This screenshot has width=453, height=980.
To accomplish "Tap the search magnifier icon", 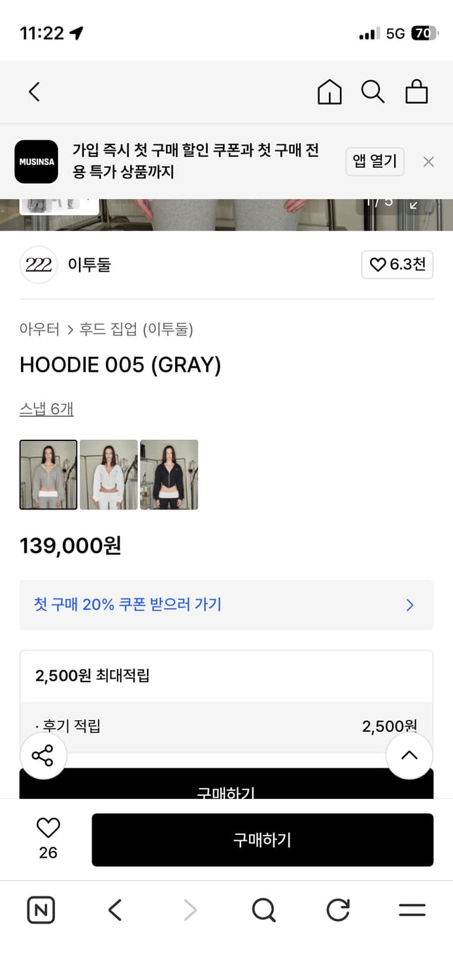I will coord(373,92).
